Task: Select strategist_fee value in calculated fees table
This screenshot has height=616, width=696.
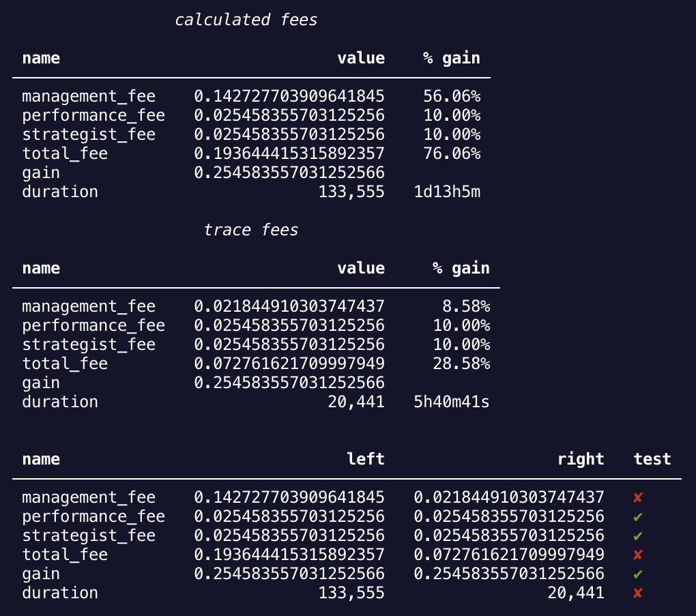Action: tap(289, 134)
